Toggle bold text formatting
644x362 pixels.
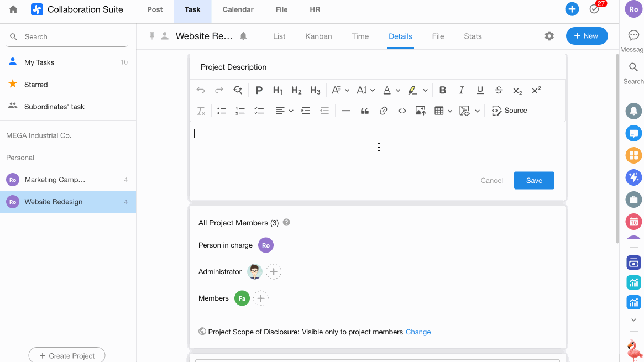coord(442,90)
